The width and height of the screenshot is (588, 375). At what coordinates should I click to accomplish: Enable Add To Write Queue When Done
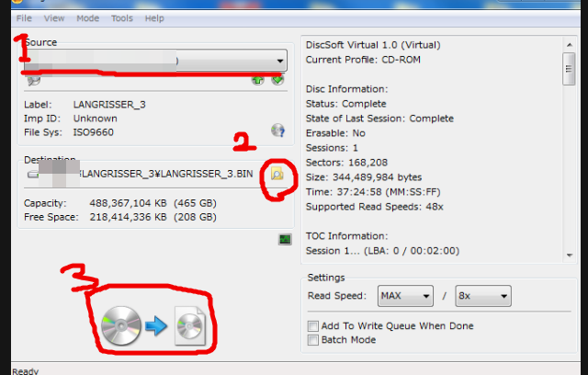[312, 326]
